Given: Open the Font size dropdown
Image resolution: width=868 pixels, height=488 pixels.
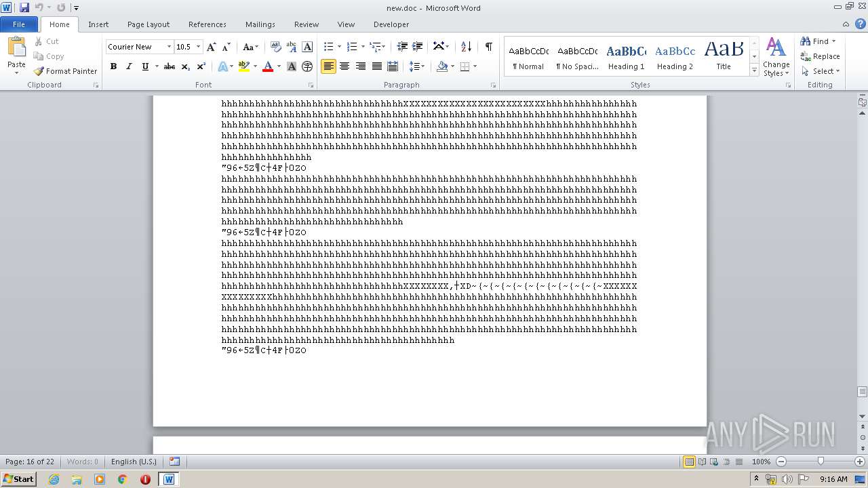Looking at the screenshot, I should (198, 47).
